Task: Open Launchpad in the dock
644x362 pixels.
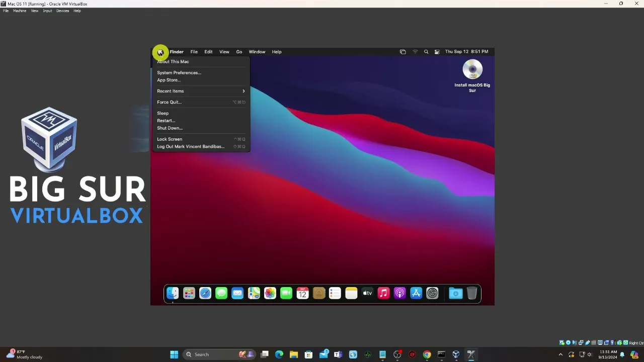Action: 189,293
